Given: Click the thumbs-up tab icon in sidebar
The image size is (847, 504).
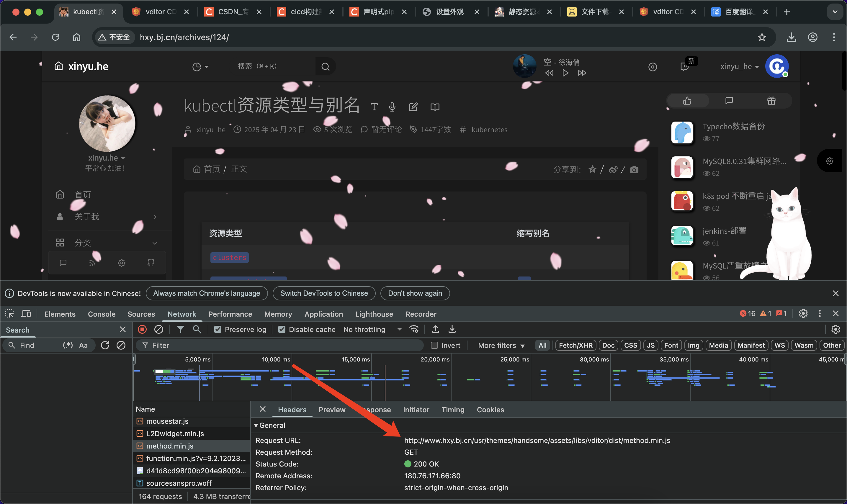Looking at the screenshot, I should point(687,101).
